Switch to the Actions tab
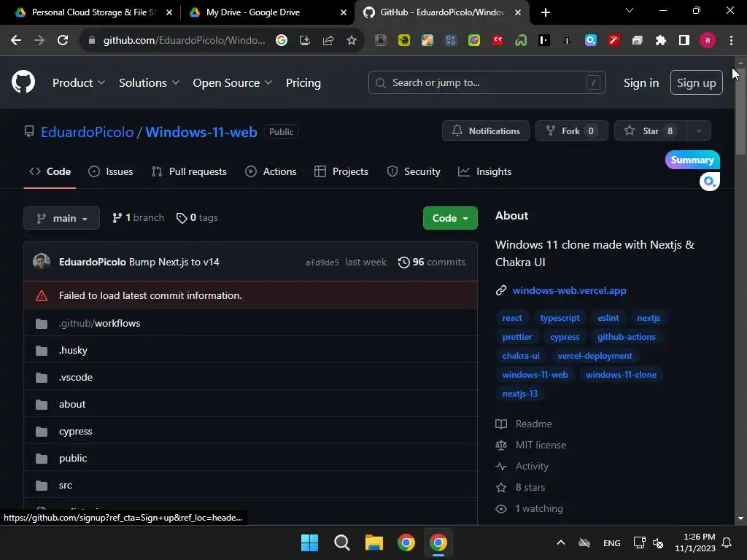The image size is (747, 560). pyautogui.click(x=271, y=171)
